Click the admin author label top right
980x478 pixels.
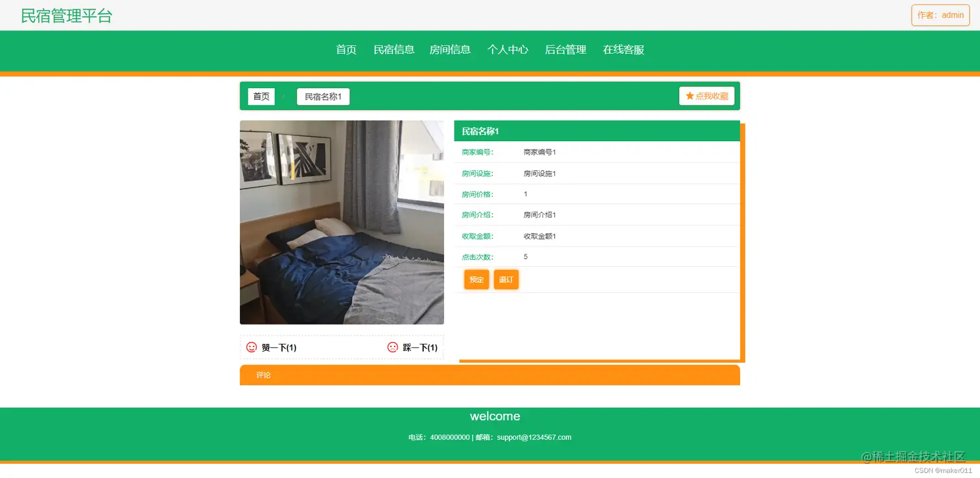coord(939,15)
